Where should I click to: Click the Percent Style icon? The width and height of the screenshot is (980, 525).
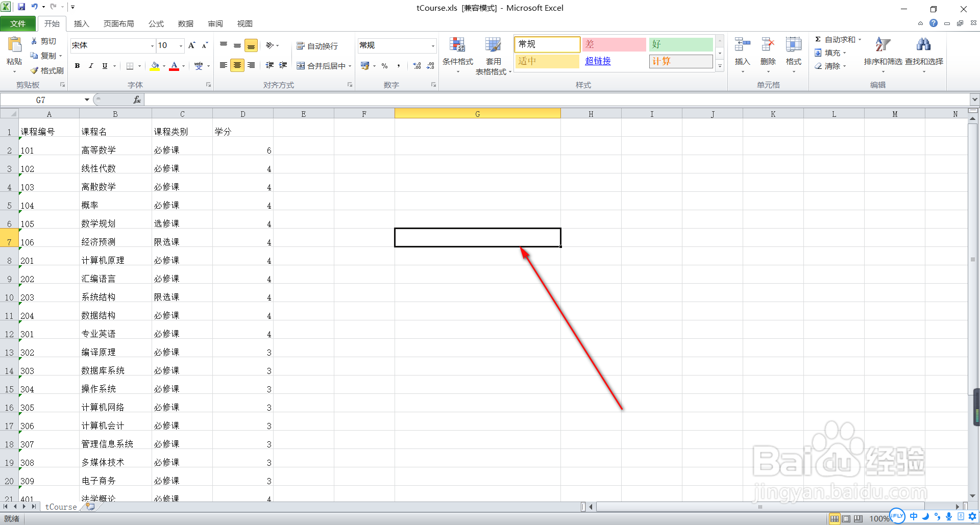tap(384, 66)
